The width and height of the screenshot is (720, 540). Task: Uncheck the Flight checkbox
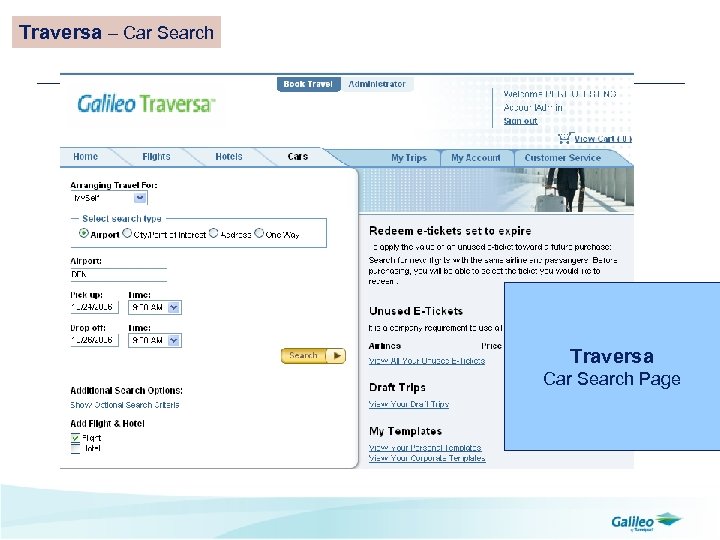pos(76,438)
